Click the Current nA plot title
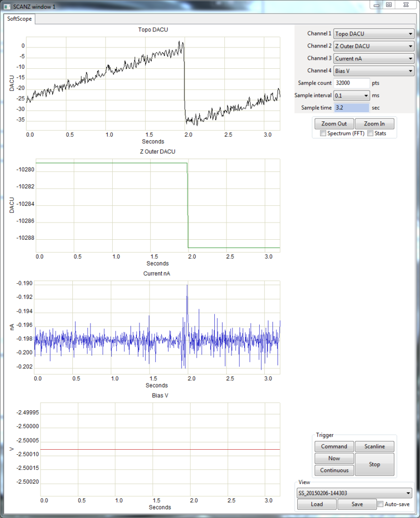 pos(157,274)
